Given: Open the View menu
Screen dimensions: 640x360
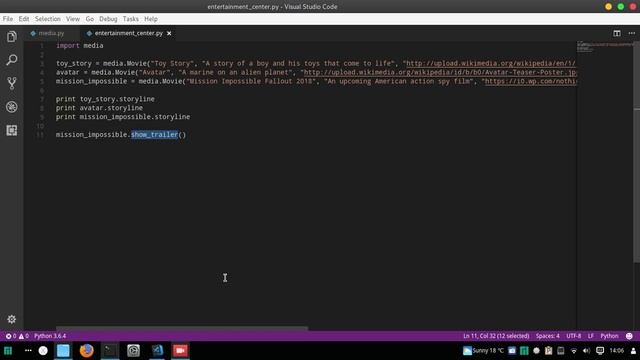Looking at the screenshot, I should tap(73, 19).
